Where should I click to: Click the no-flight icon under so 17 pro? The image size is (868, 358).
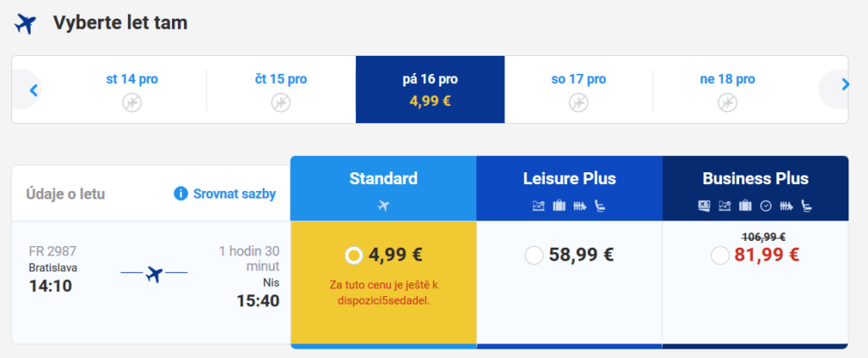point(578,103)
